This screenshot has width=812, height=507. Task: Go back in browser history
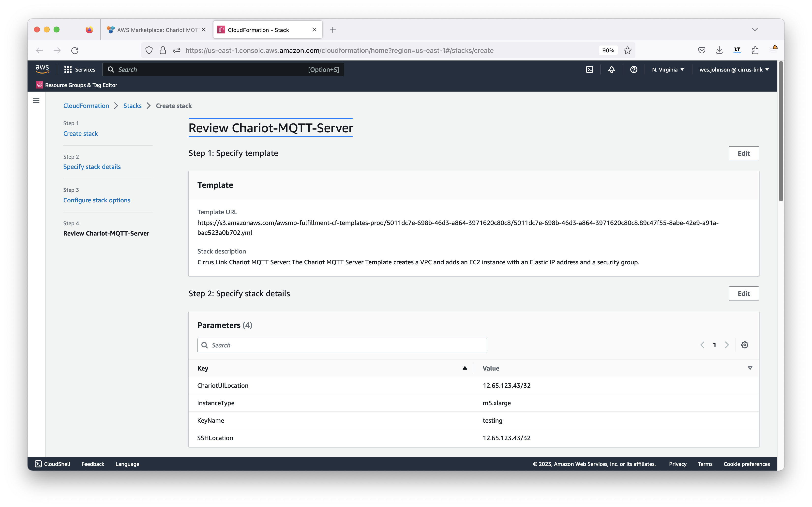click(39, 50)
